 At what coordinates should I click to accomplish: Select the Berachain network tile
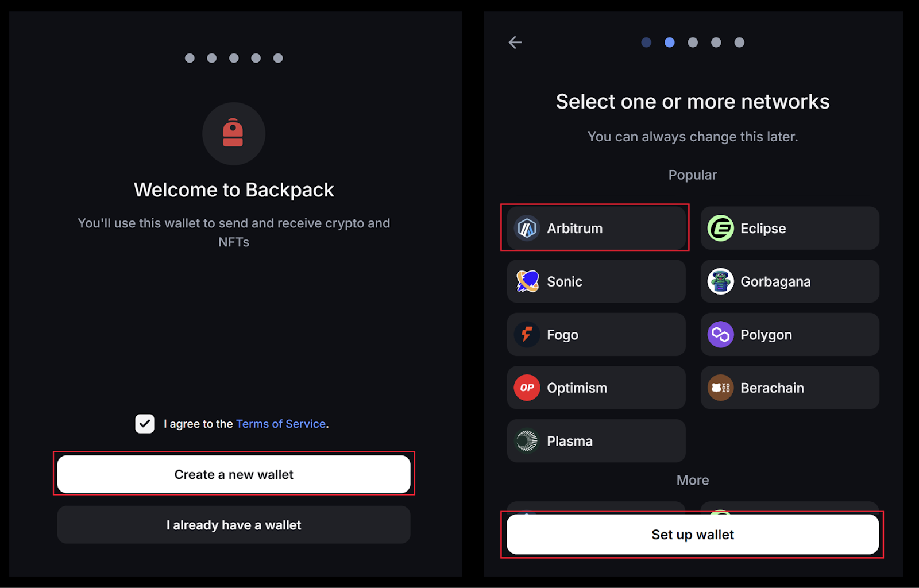click(790, 388)
